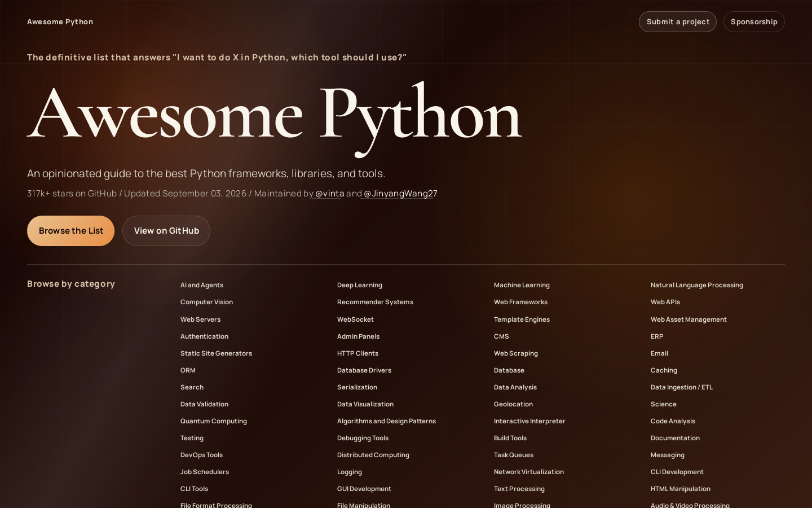Viewport: 812px width, 508px height.
Task: Open Debugging Tools category
Action: [363, 438]
